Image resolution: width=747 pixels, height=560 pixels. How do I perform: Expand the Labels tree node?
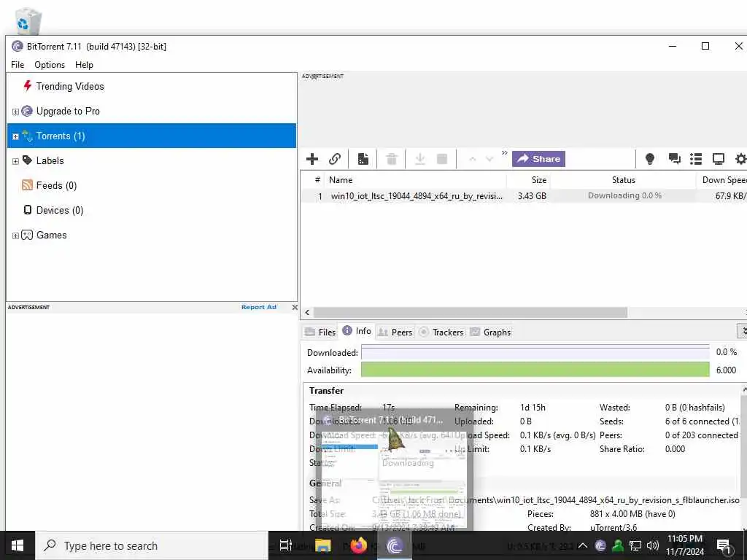click(x=15, y=161)
